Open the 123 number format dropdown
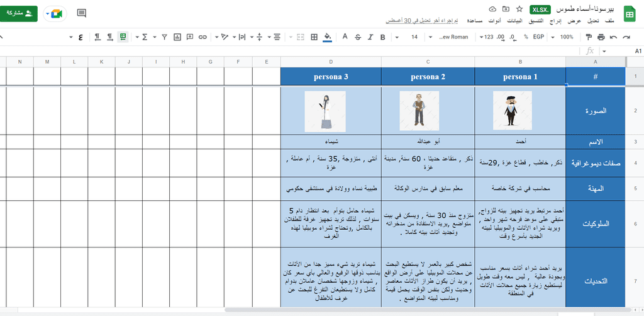Screen dimensions: 644x316 click(x=486, y=37)
